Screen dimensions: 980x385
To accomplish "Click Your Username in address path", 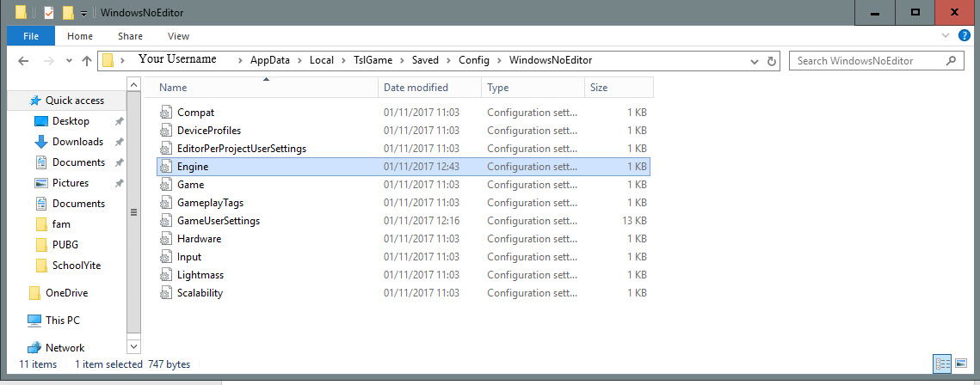I will [177, 59].
